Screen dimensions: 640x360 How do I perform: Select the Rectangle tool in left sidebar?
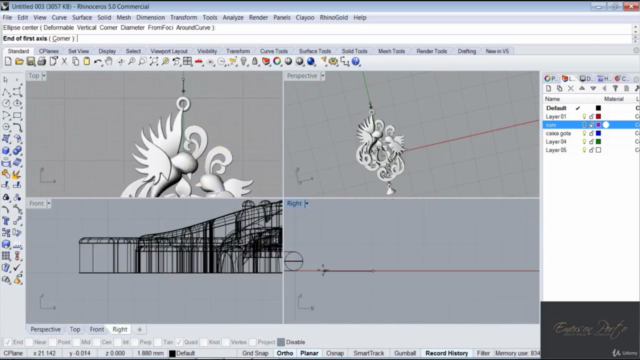pyautogui.click(x=17, y=116)
